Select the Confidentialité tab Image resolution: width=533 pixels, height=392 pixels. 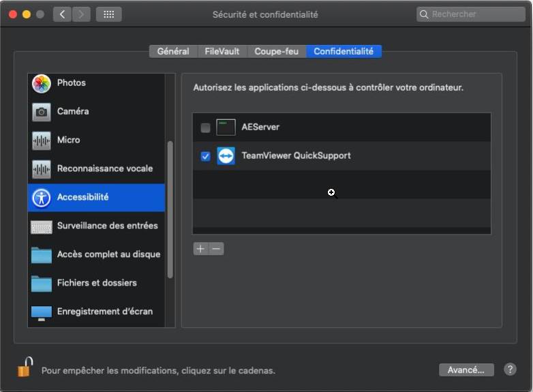[x=344, y=51]
